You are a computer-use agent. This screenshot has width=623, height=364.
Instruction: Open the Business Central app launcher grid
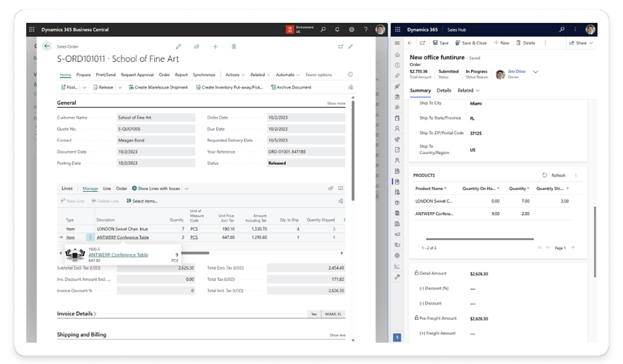click(32, 30)
